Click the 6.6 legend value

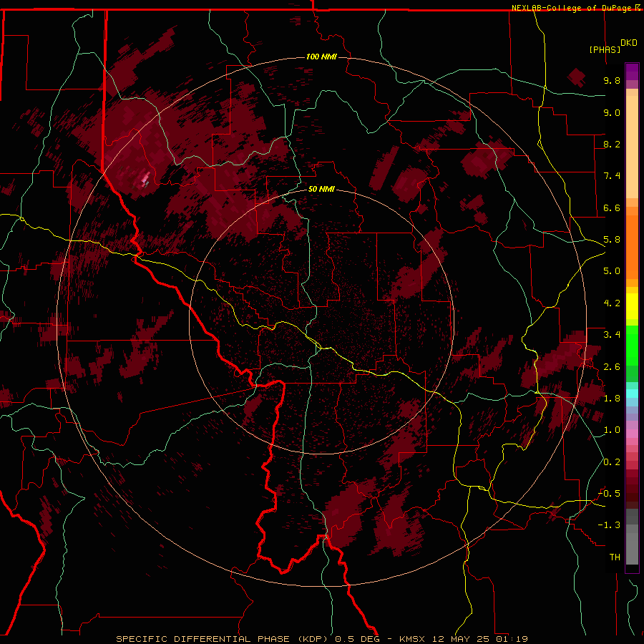click(x=612, y=208)
